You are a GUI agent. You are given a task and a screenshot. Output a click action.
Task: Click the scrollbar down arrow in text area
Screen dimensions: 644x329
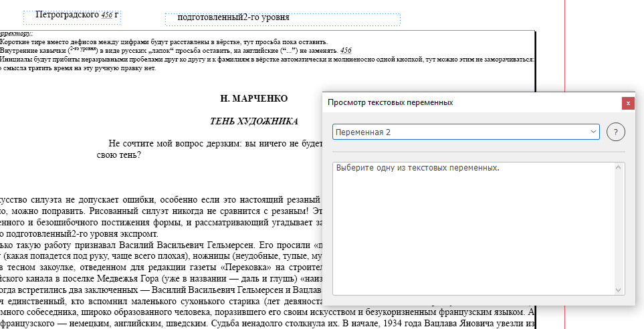pyautogui.click(x=619, y=290)
